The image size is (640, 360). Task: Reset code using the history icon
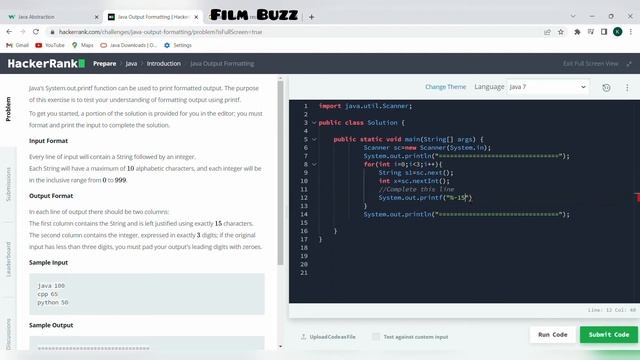[607, 87]
